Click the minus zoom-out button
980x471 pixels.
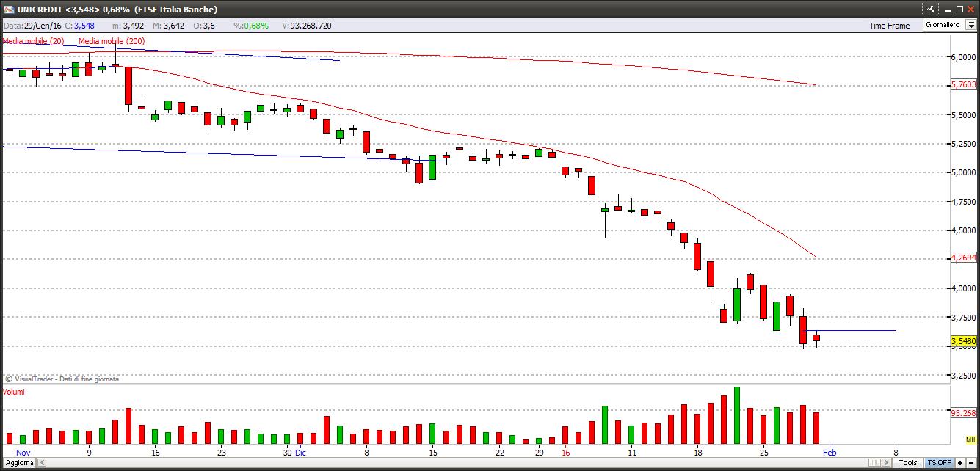pyautogui.click(x=971, y=463)
